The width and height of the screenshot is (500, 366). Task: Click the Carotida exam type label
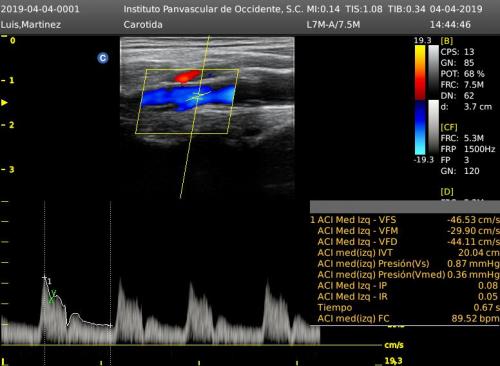point(143,25)
